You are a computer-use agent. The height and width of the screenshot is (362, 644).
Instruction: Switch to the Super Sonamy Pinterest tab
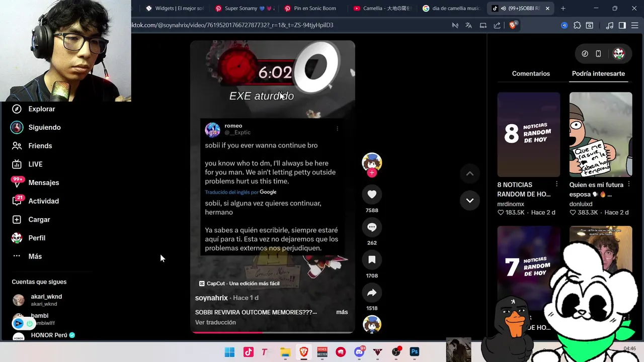tap(245, 9)
